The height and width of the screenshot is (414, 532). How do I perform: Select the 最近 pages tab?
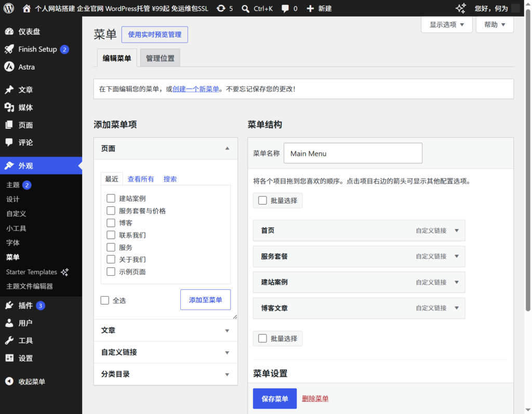click(112, 179)
